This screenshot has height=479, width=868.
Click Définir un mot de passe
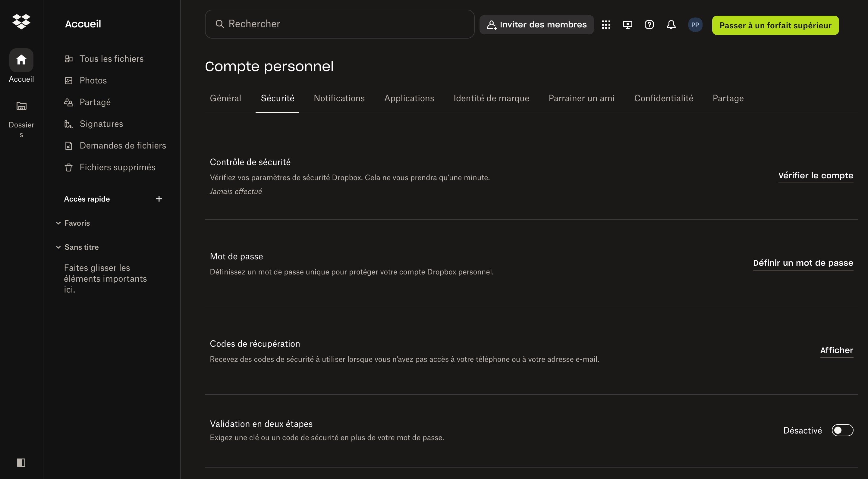pos(803,263)
